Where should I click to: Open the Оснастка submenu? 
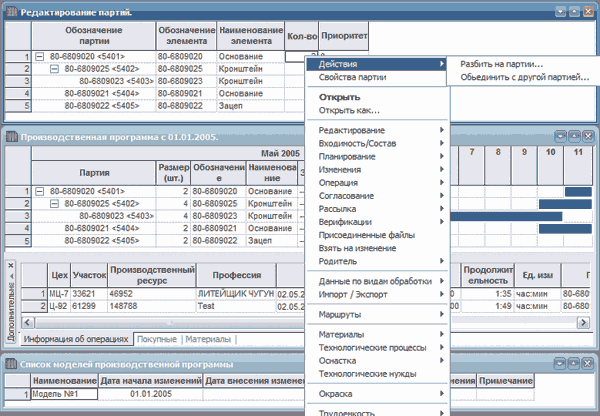click(377, 361)
